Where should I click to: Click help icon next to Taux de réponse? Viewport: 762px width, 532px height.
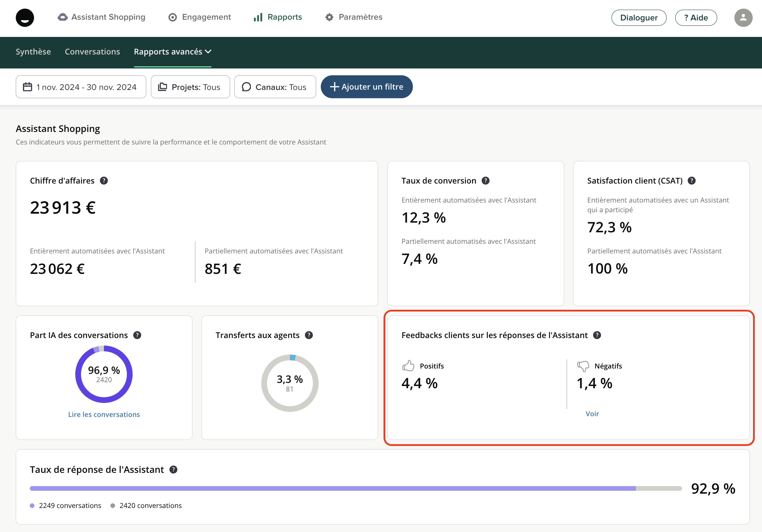pos(173,470)
